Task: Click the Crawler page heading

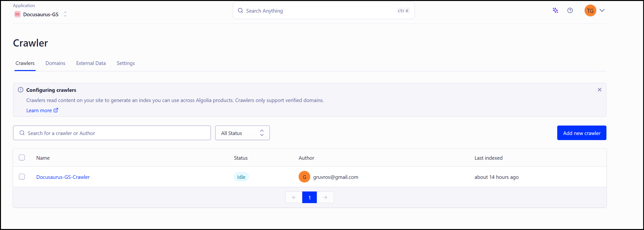Action: pyautogui.click(x=31, y=43)
